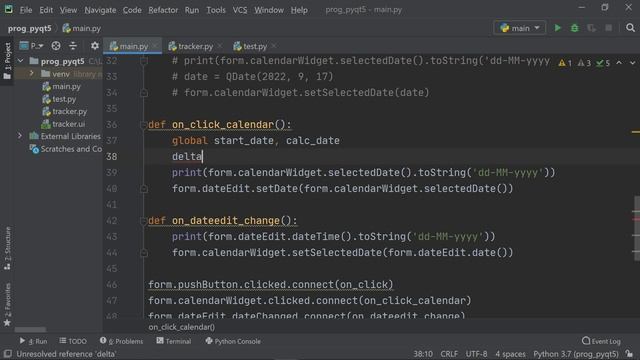The image size is (640, 360).
Task: Click the Project panel horizontal scrollbar
Action: pyautogui.click(x=30, y=329)
